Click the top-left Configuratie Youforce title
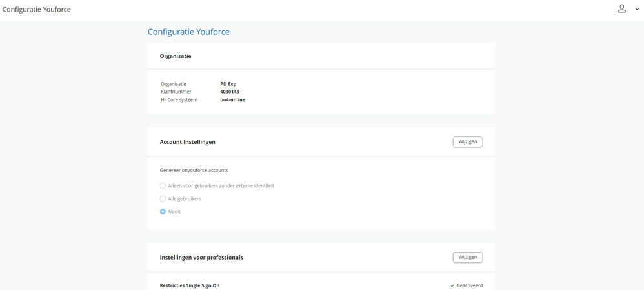 pos(37,10)
